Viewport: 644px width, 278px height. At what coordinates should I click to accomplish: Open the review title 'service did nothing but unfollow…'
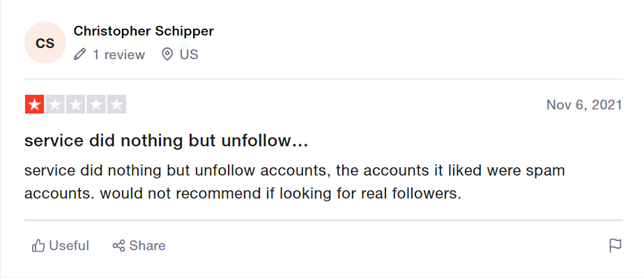click(166, 141)
